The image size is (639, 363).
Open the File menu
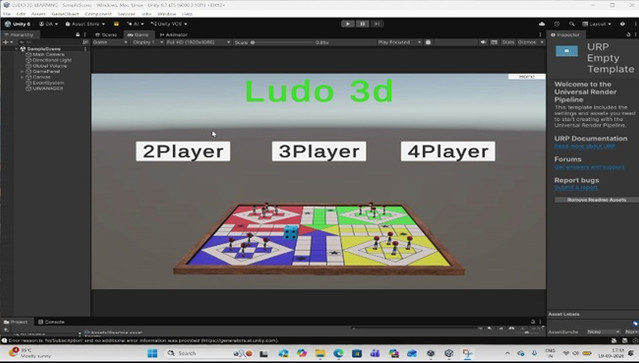[x=7, y=14]
